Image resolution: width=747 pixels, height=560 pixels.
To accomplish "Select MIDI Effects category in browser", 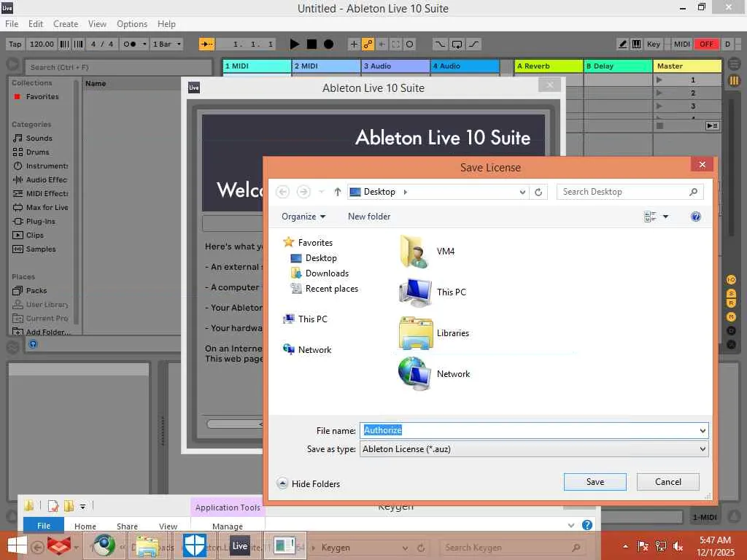I will (47, 193).
